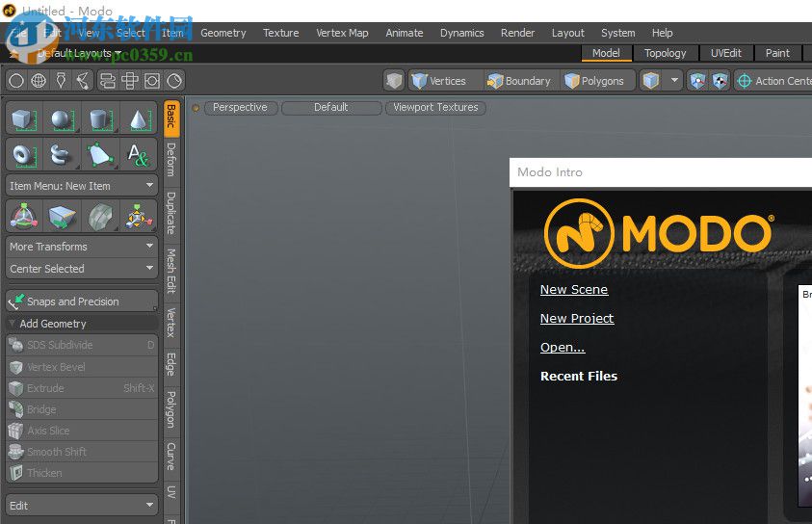The width and height of the screenshot is (812, 524).
Task: Open the Dynamics menu
Action: 462,33
